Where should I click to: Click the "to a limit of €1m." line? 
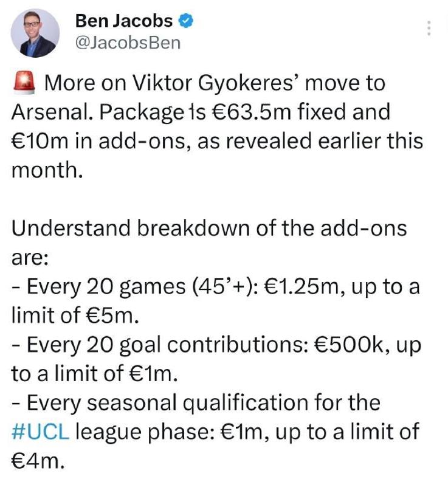[x=94, y=373]
